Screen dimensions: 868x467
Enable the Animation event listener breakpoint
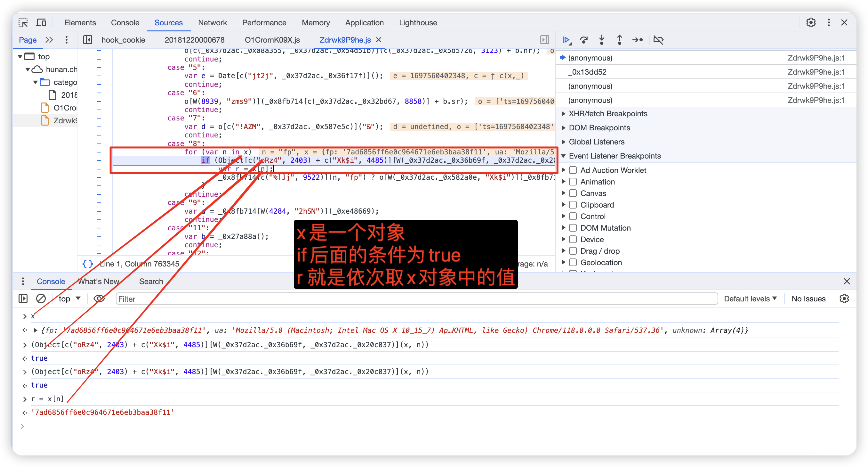pyautogui.click(x=573, y=182)
